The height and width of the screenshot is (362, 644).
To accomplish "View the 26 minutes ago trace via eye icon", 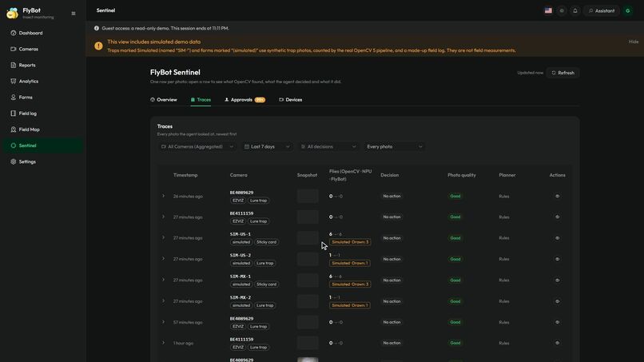I will pyautogui.click(x=558, y=196).
